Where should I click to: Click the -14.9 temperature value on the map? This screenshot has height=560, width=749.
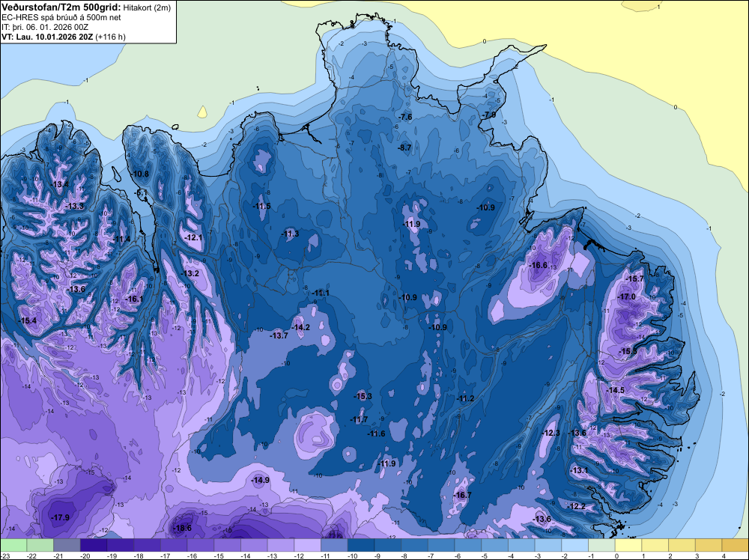261,480
